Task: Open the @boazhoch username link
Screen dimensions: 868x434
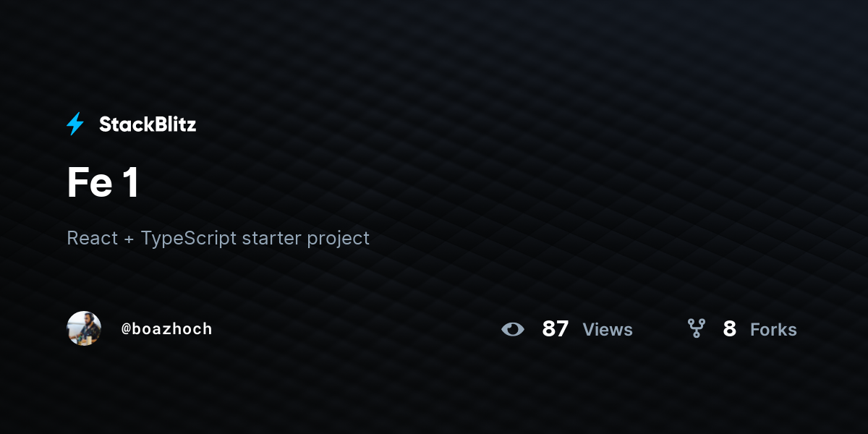Action: tap(166, 329)
